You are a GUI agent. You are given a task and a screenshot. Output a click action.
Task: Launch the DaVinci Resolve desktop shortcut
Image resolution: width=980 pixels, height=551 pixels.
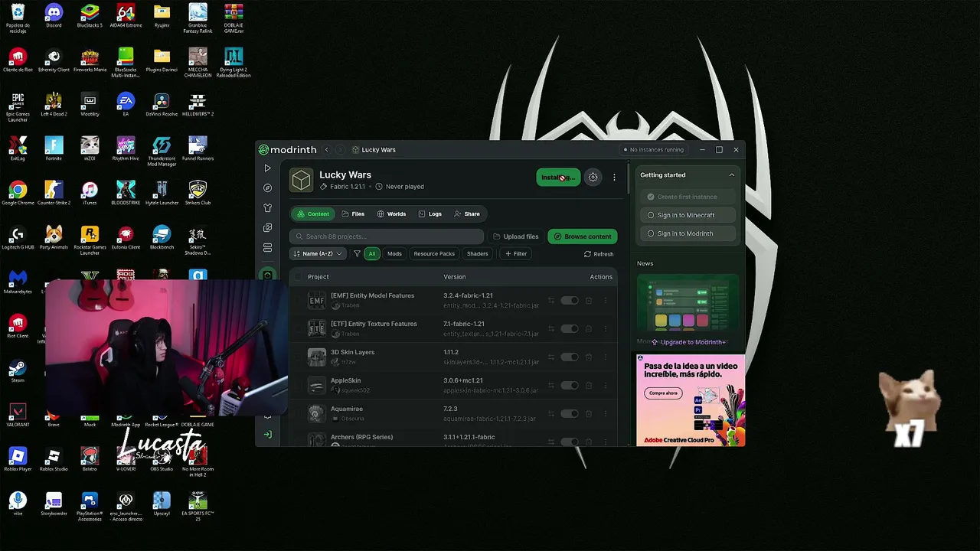tap(162, 105)
